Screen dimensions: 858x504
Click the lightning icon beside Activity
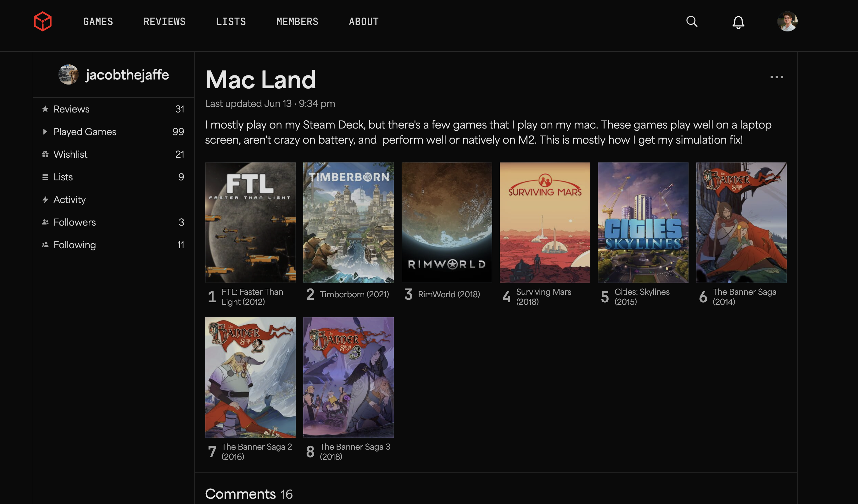coord(45,199)
